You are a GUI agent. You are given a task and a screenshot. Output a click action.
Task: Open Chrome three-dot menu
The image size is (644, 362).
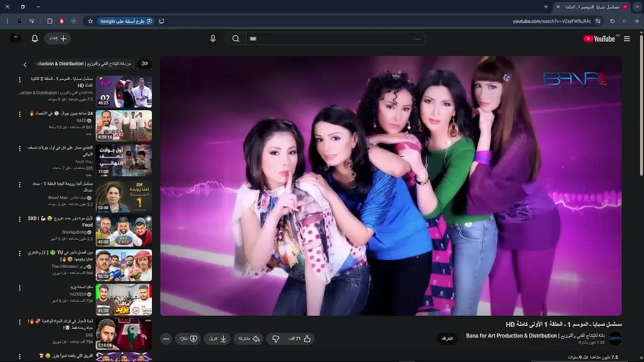point(7,21)
